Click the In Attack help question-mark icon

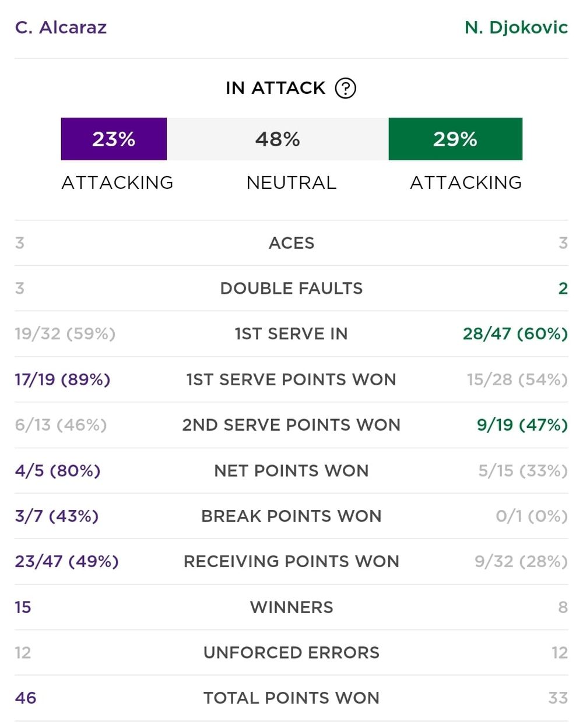[345, 88]
